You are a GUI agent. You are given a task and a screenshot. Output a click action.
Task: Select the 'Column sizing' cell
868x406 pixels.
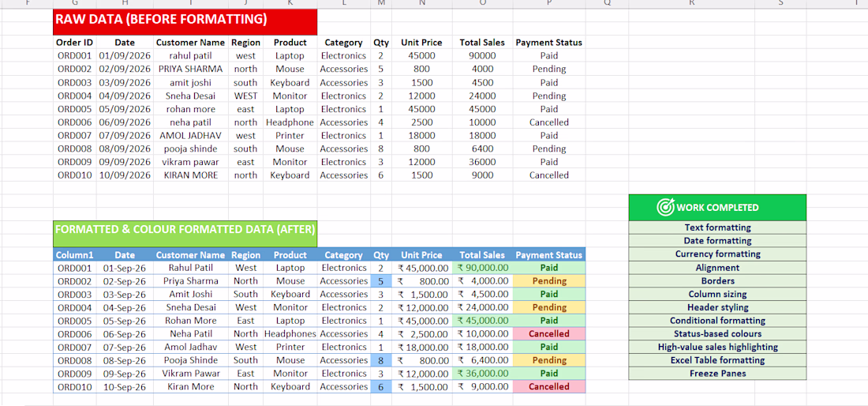coord(717,294)
